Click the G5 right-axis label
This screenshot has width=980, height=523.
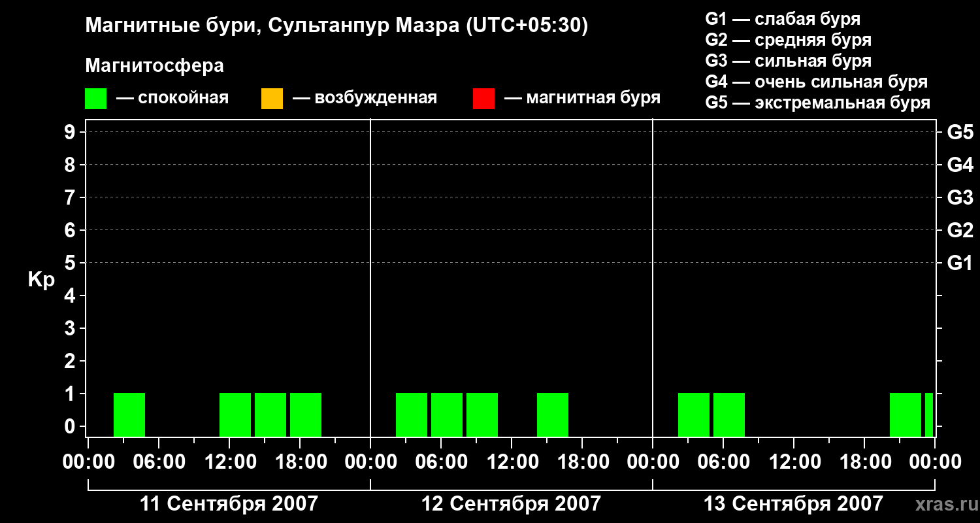click(x=960, y=132)
